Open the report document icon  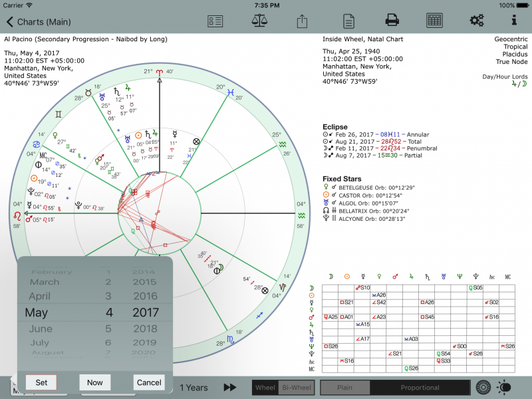[348, 20]
